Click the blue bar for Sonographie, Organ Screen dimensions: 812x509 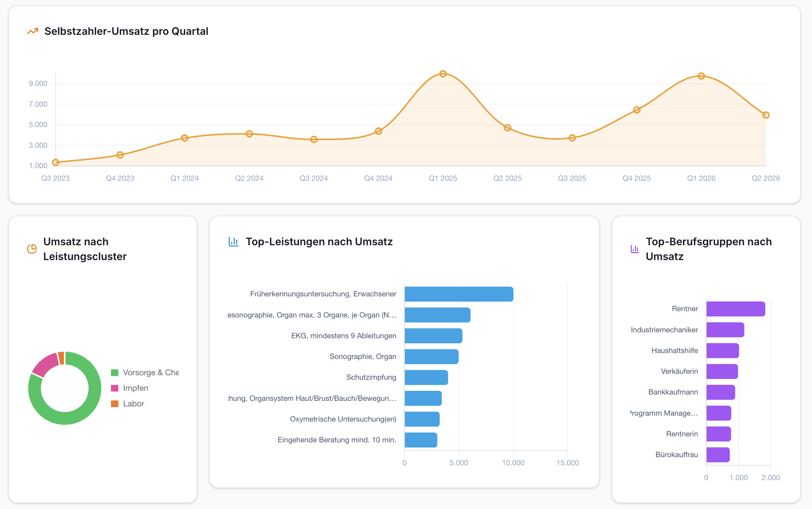(x=432, y=356)
